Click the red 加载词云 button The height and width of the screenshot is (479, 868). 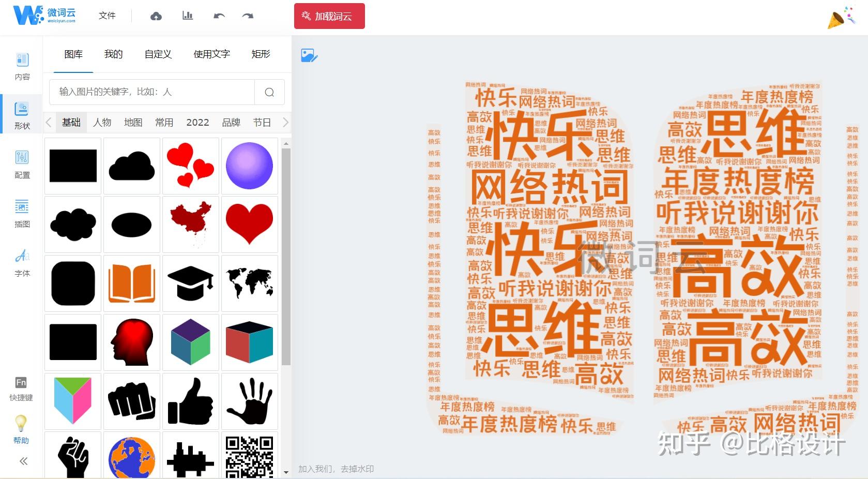click(x=329, y=16)
